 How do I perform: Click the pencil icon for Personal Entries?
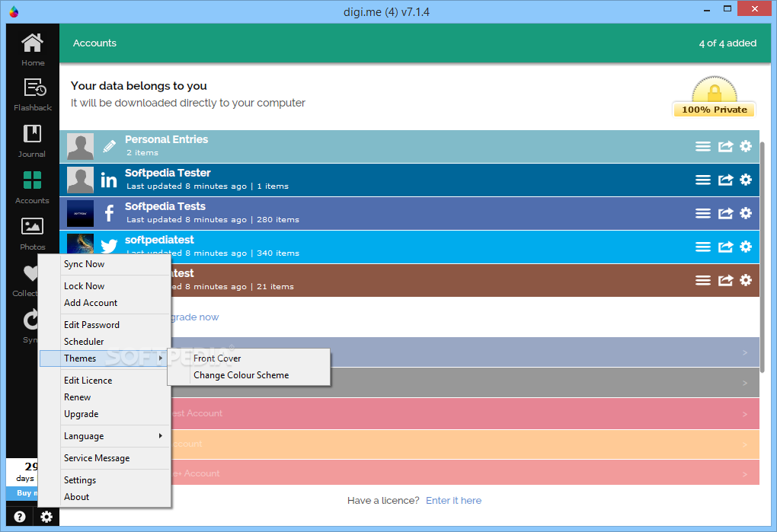click(x=109, y=146)
